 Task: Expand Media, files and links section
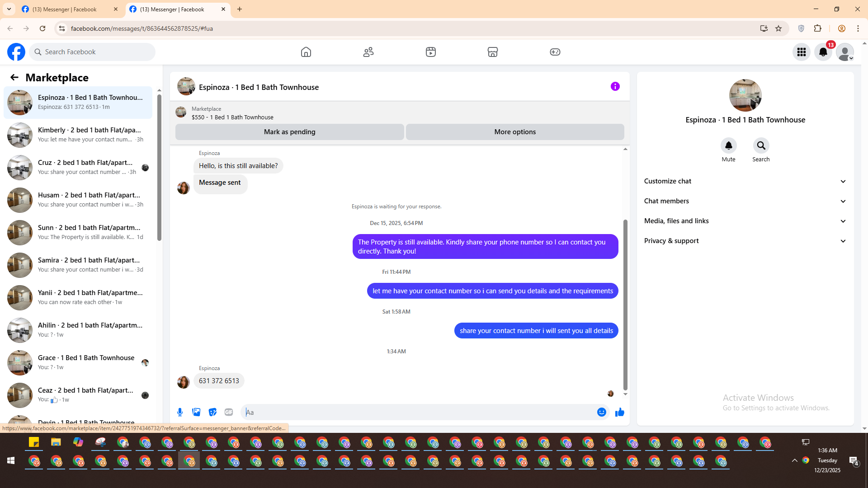coord(745,221)
